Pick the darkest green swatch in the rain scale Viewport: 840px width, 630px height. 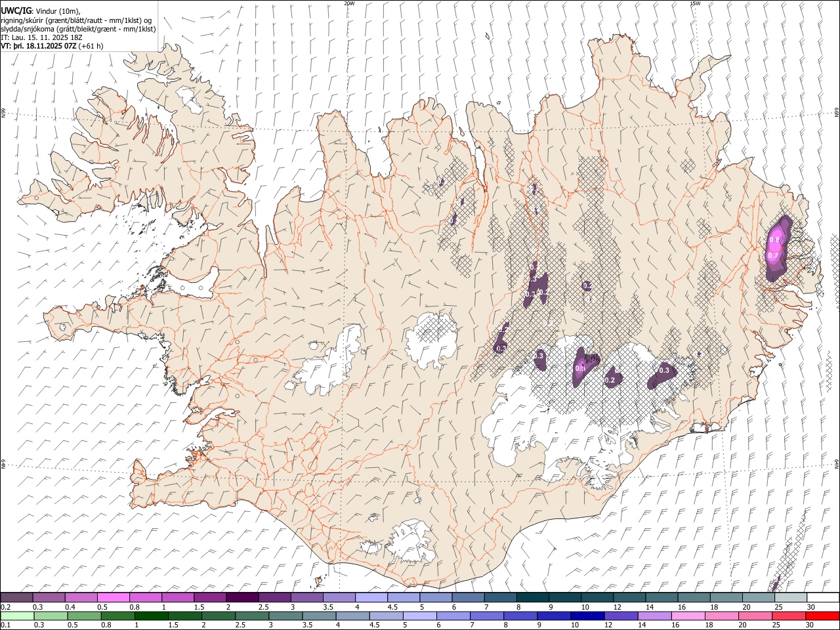(152, 616)
